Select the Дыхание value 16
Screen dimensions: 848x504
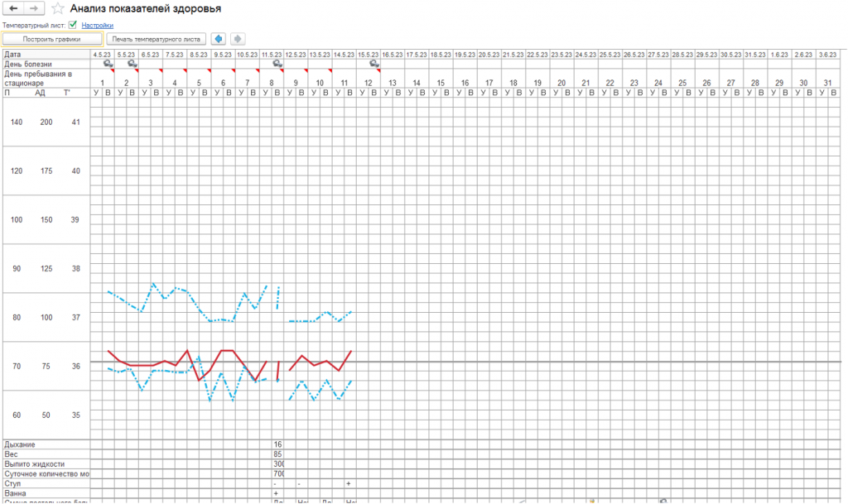point(278,444)
